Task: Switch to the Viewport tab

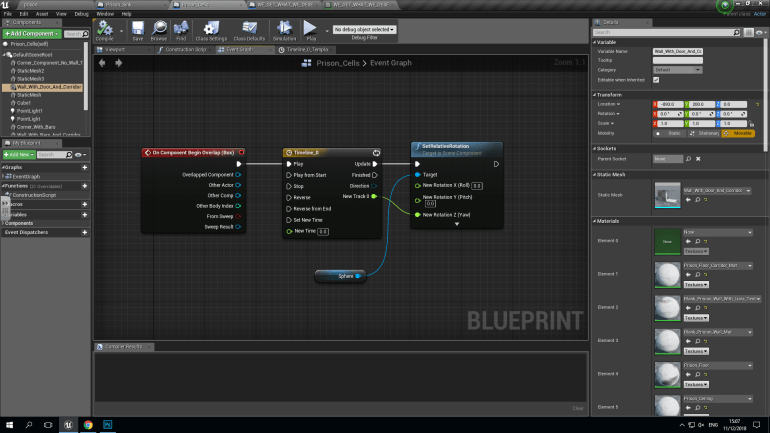Action: [x=114, y=50]
